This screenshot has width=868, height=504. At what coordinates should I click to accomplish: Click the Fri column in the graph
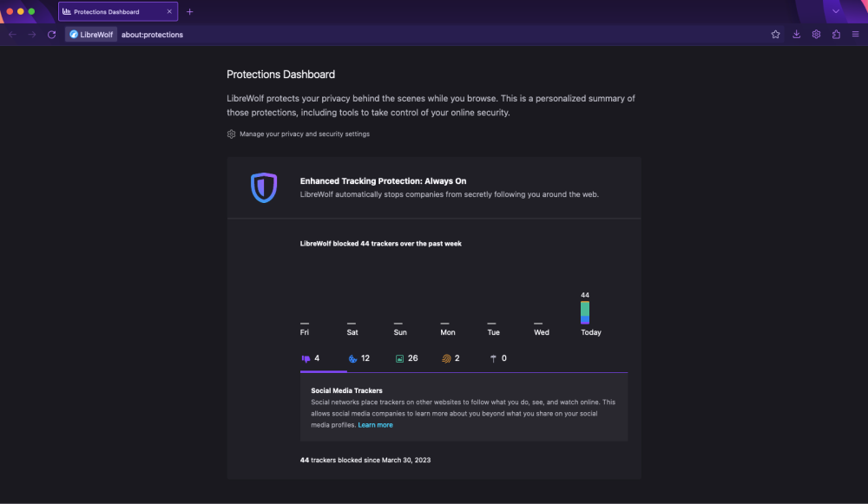[305, 329]
